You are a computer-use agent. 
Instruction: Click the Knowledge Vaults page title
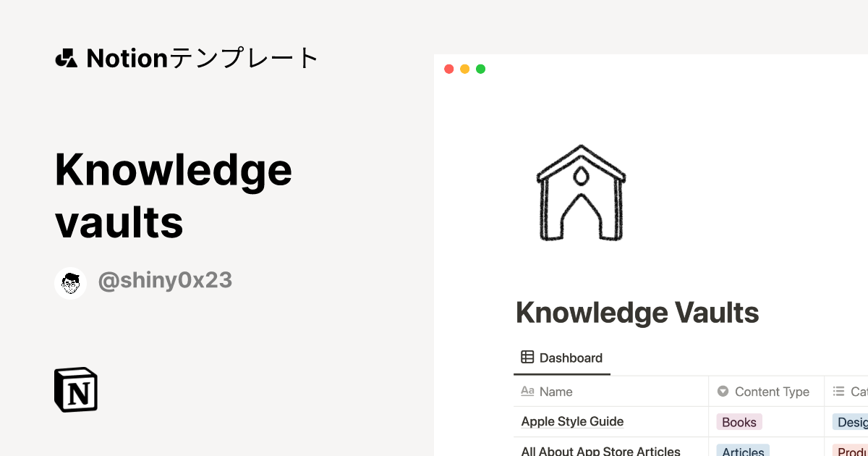637,313
